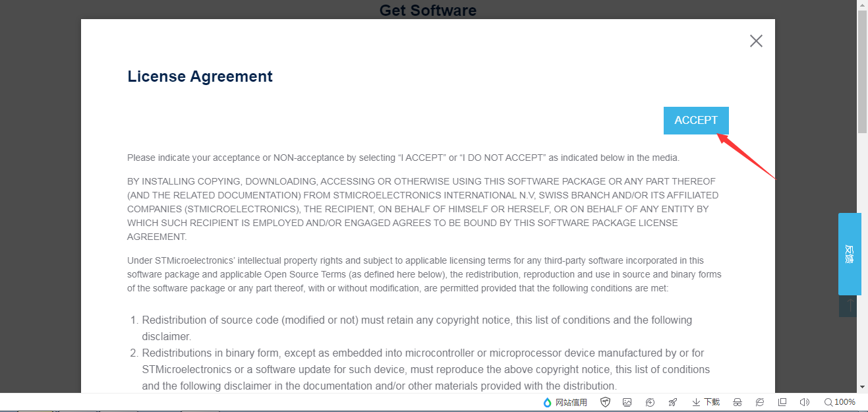This screenshot has width=868, height=412.
Task: Close the License Agreement dialog
Action: 756,41
